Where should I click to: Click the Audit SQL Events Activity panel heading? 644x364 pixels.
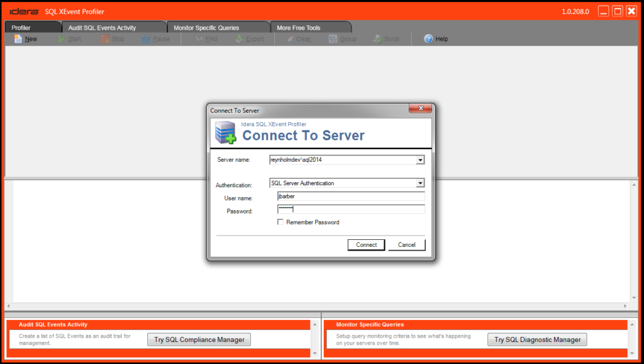pyautogui.click(x=53, y=324)
